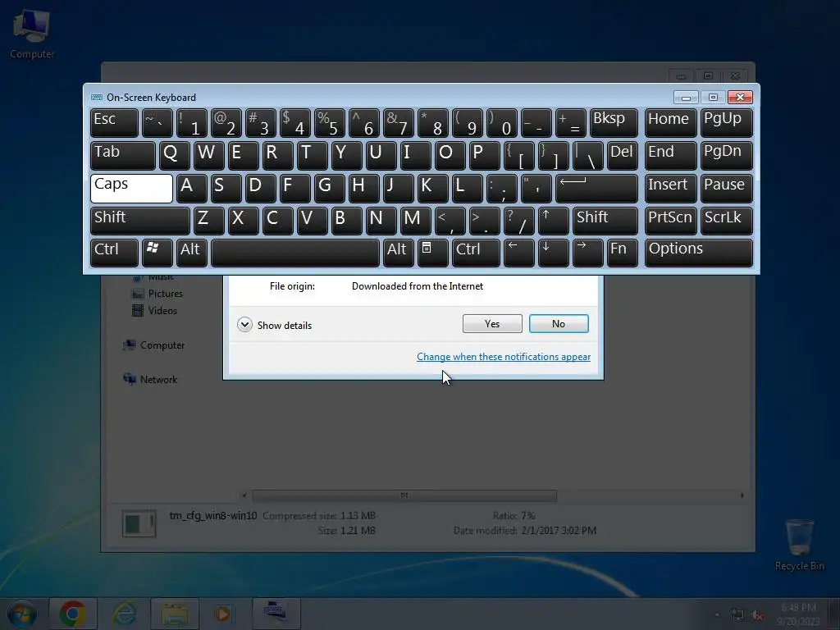The width and height of the screenshot is (840, 630).
Task: Launch Google Chrome from the taskbar
Action: tap(73, 614)
